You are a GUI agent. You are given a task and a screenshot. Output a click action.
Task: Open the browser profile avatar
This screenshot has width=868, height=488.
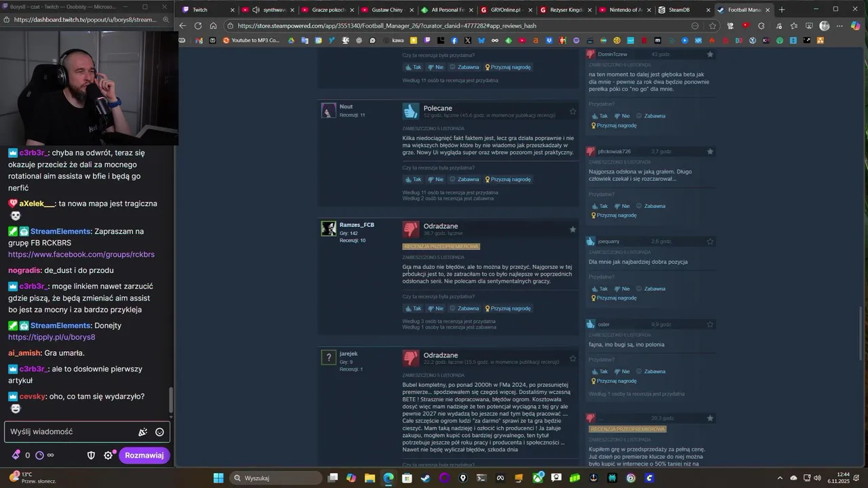click(x=825, y=26)
